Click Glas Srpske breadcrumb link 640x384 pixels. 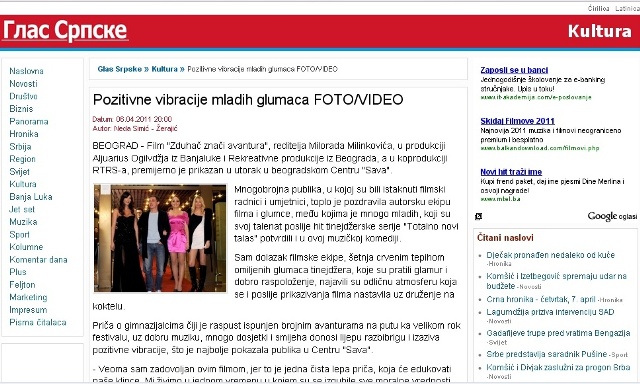tap(119, 69)
